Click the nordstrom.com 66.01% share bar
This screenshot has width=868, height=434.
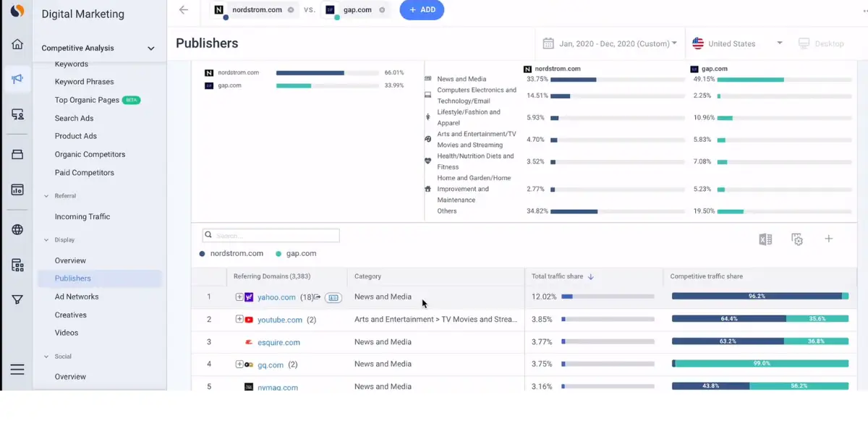327,73
